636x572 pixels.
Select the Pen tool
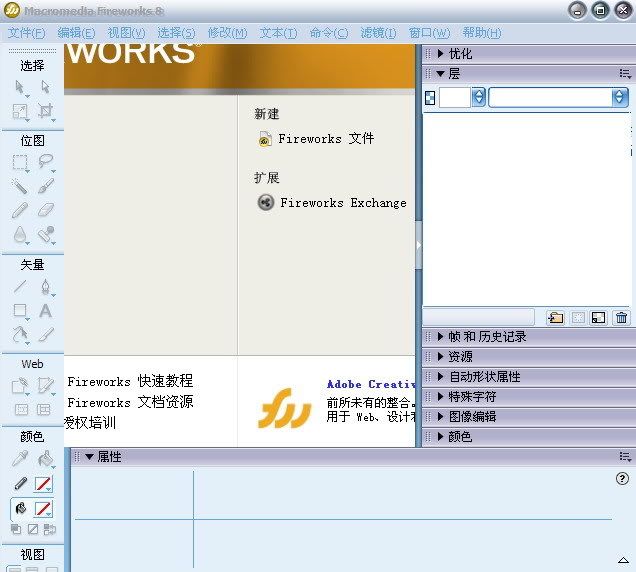pyautogui.click(x=45, y=286)
